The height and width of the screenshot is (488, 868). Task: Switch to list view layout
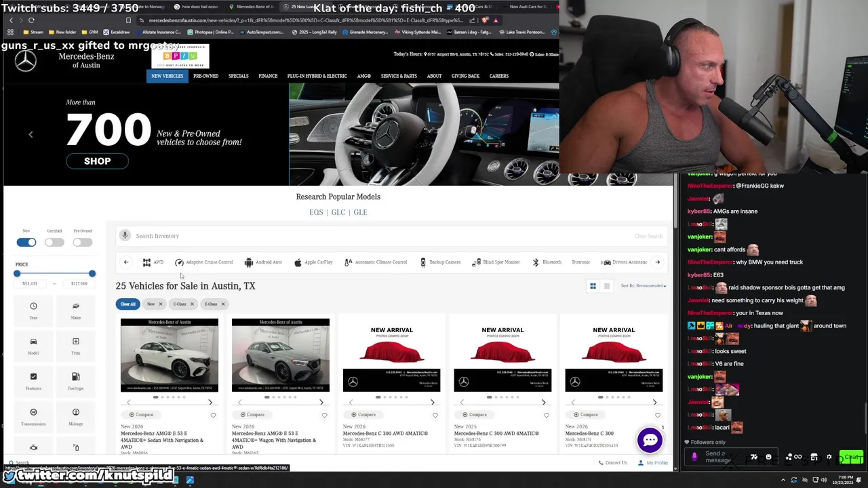click(x=607, y=286)
